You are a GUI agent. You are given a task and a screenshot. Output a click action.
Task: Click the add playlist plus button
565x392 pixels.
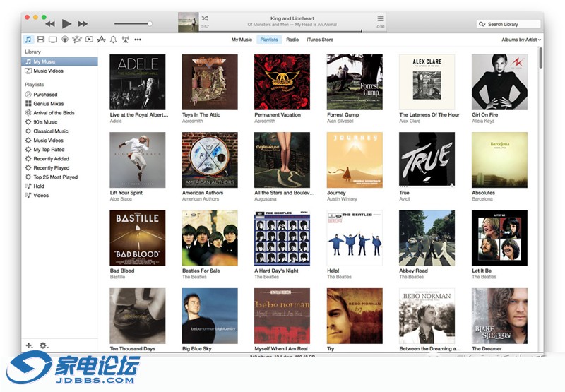tap(29, 345)
